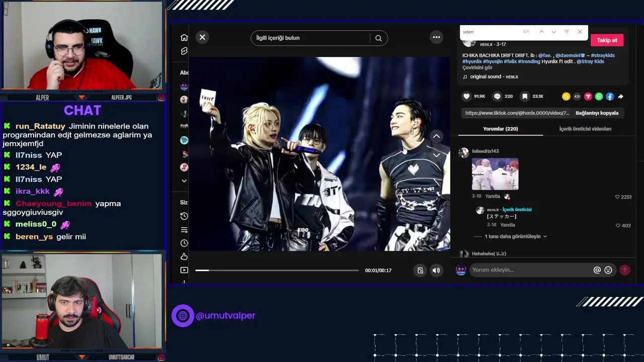Click the embed code icon
The width and height of the screenshot is (644, 362).
577,97
